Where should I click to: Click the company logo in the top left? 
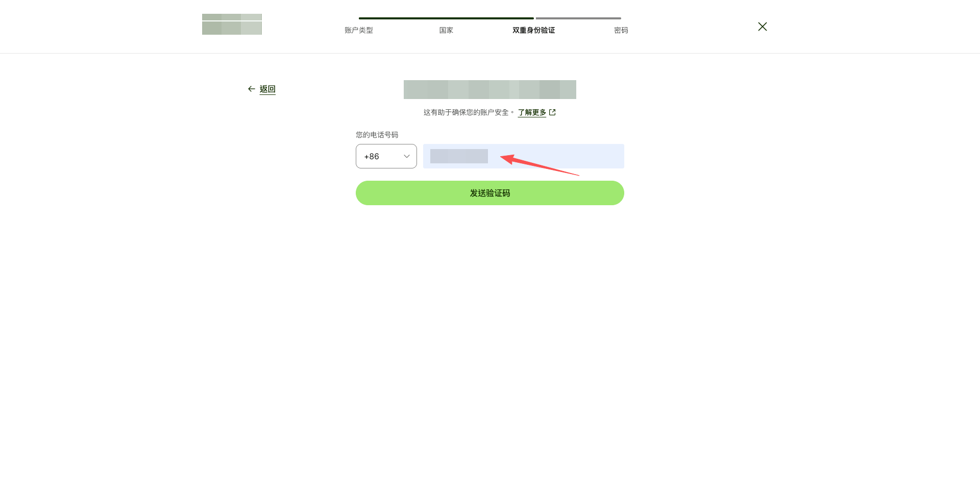(x=232, y=24)
